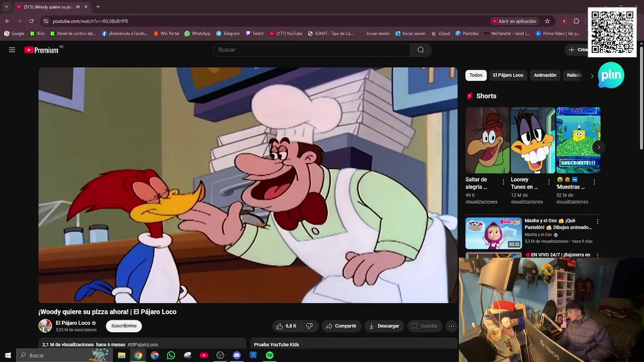Bookmark this page with the star icon

547,21
